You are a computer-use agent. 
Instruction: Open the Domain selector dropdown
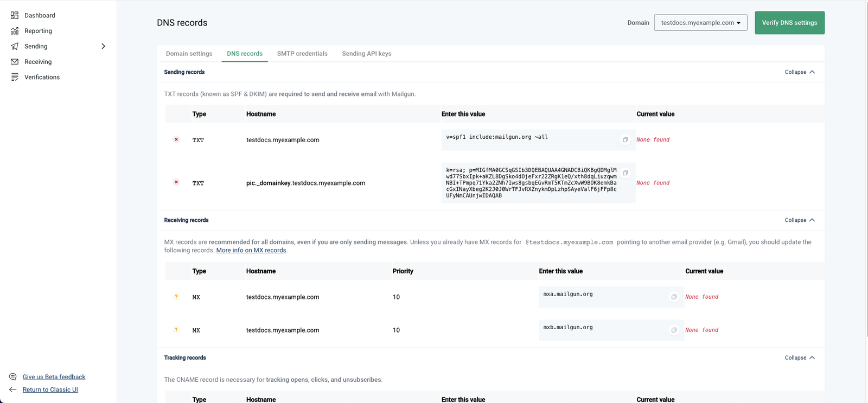[700, 23]
